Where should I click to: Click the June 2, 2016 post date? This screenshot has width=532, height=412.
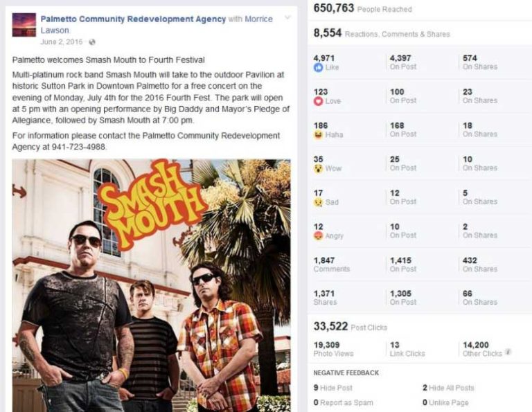pyautogui.click(x=62, y=42)
